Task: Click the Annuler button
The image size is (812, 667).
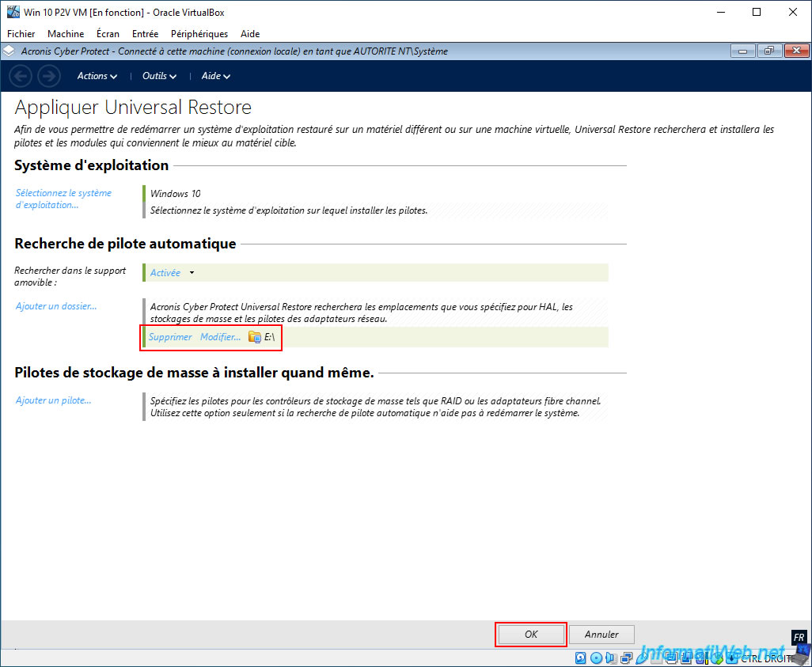Action: (601, 635)
